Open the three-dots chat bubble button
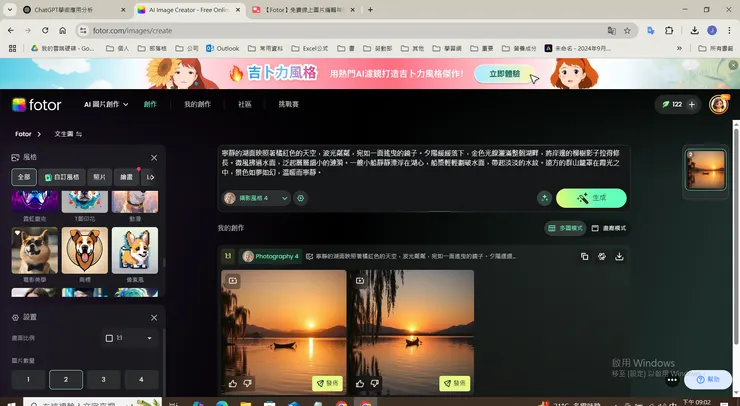 [672, 380]
